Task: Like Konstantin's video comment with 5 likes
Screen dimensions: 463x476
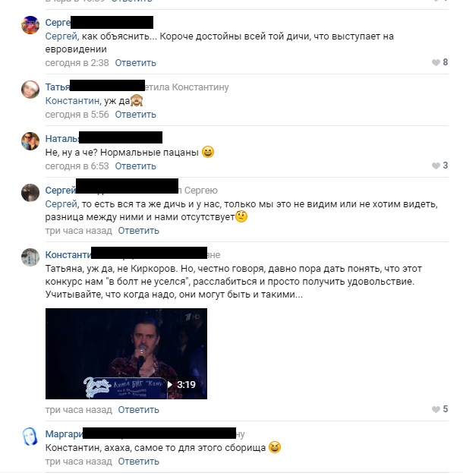Action: coord(439,409)
